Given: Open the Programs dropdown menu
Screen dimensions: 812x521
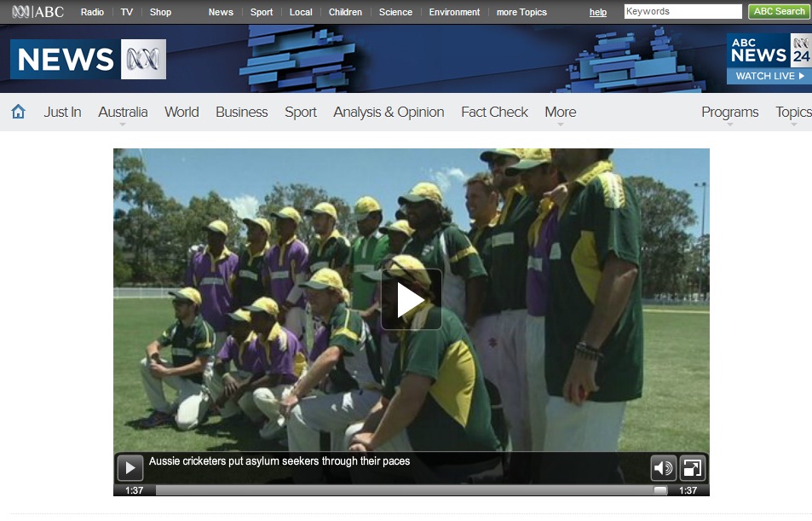Looking at the screenshot, I should point(729,113).
